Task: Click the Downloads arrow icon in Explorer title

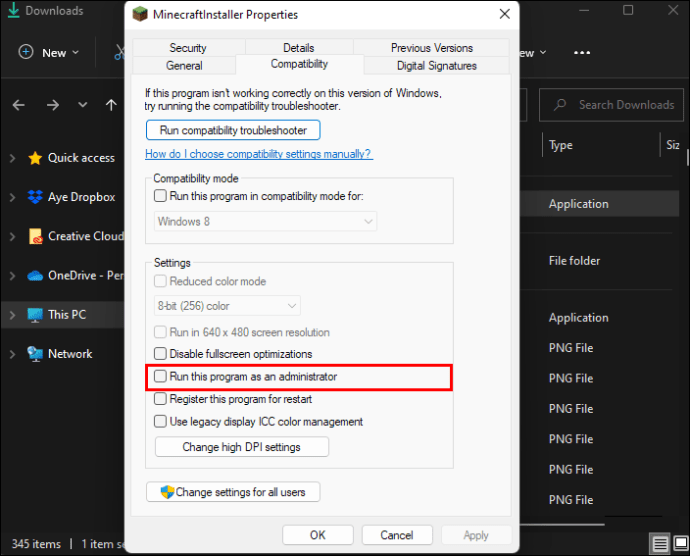Action: pos(14,10)
